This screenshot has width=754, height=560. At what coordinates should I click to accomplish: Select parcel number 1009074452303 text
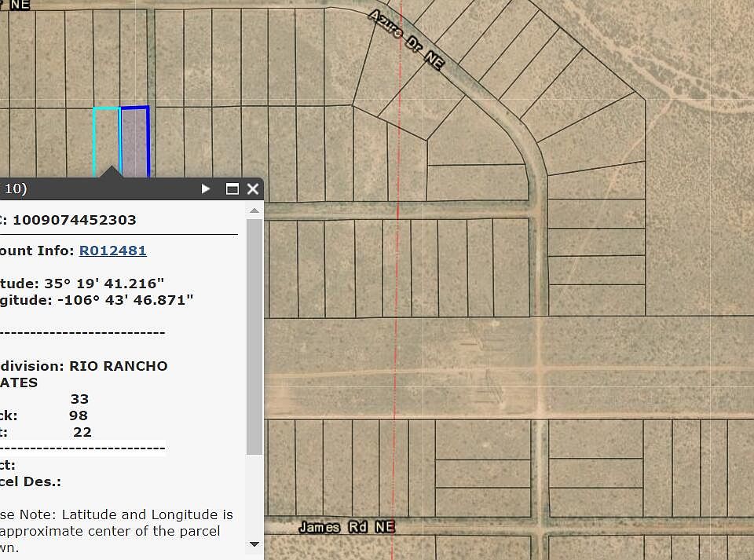[x=75, y=220]
